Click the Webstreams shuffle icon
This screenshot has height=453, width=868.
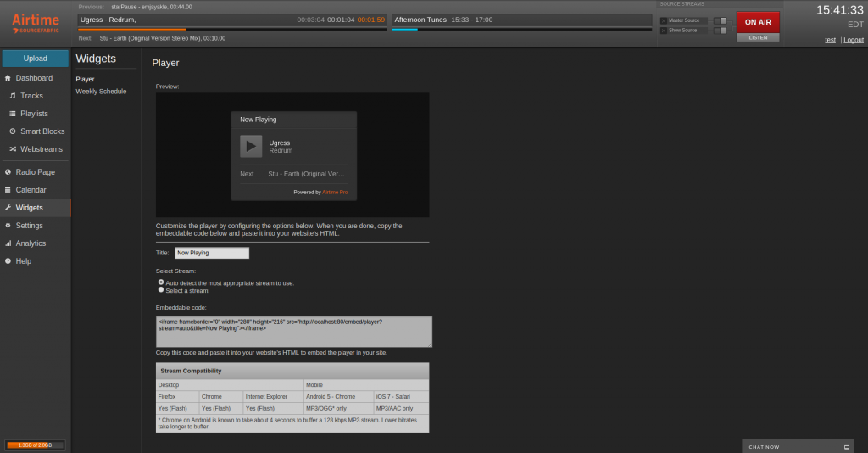point(12,149)
